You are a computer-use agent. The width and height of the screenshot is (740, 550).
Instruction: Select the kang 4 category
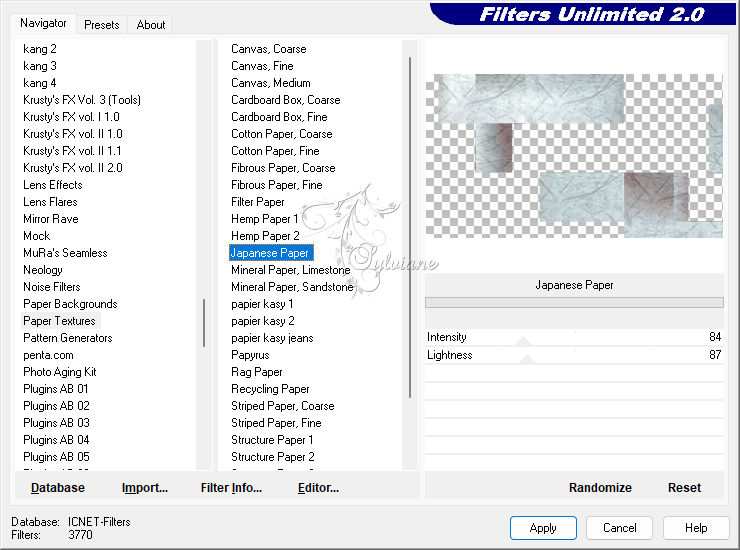click(40, 83)
